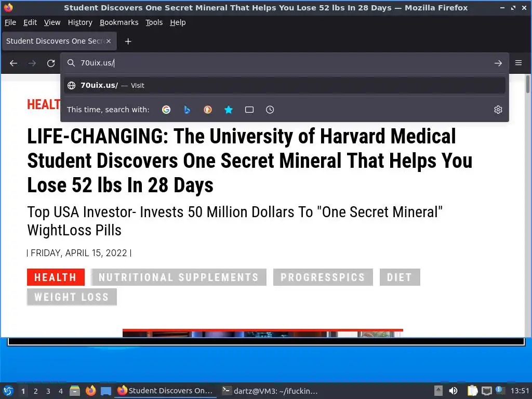Search this time with Bing
The image size is (532, 399).
[187, 110]
